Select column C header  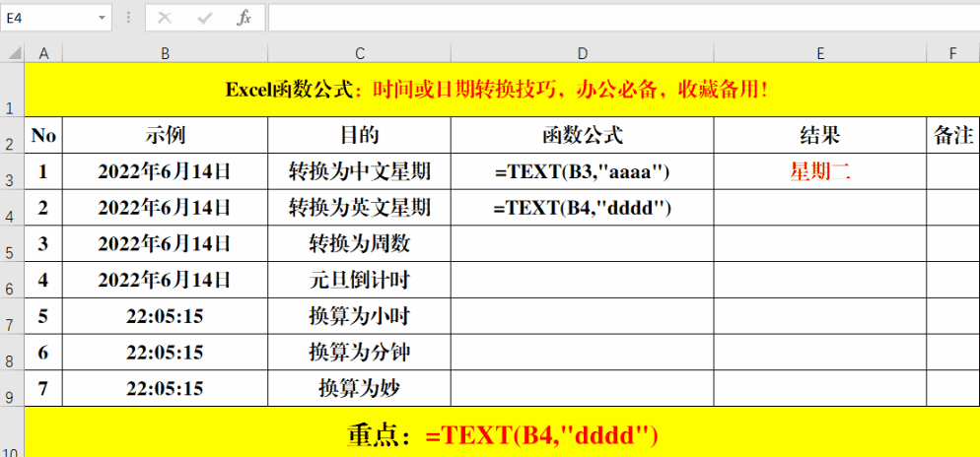pos(360,54)
